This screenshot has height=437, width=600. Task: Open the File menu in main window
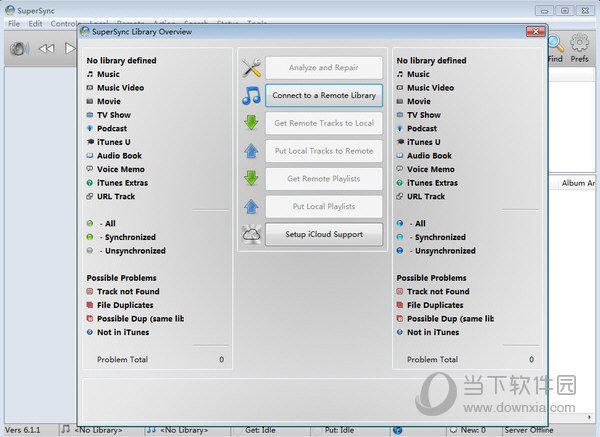(x=14, y=24)
